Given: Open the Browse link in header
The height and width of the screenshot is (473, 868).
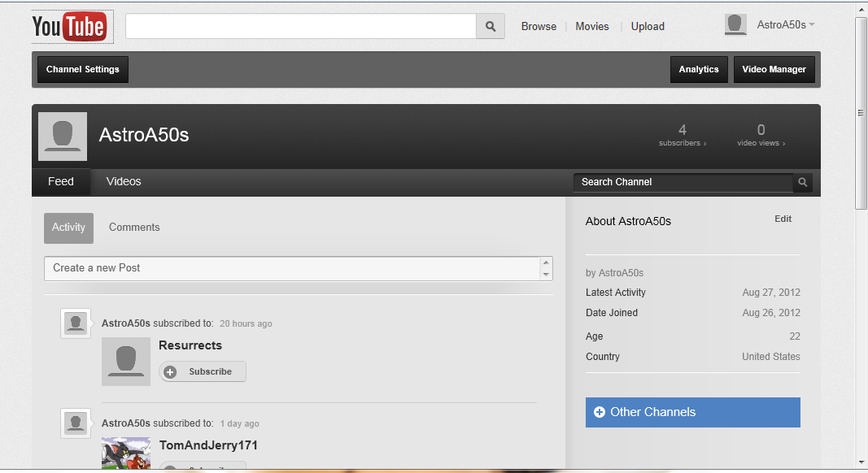Looking at the screenshot, I should (539, 27).
